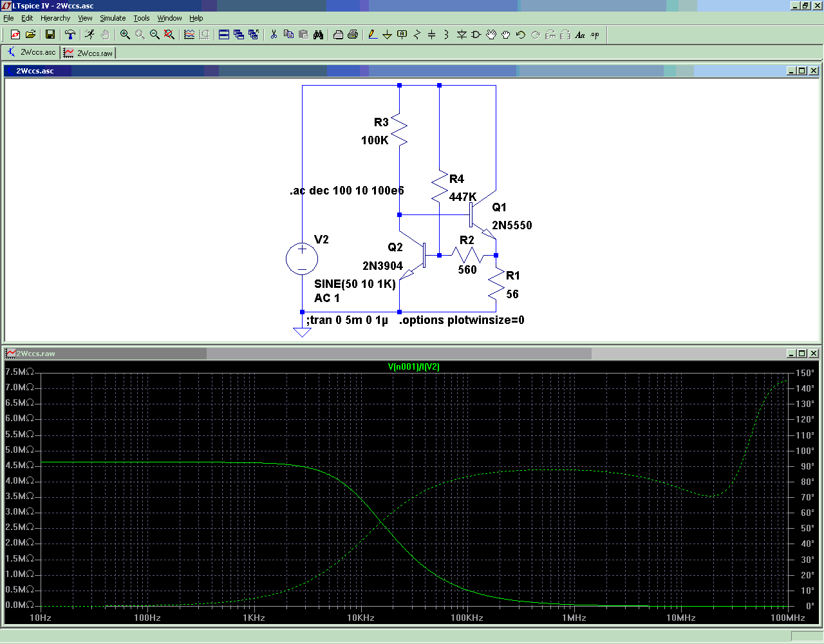
Task: Minimize the 2Wccs.asc schematic window
Action: tap(791, 71)
